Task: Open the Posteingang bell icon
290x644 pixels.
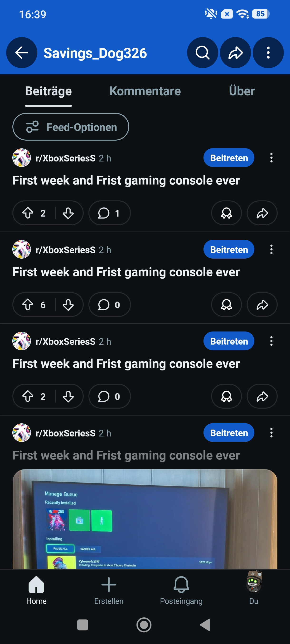Action: tap(181, 589)
